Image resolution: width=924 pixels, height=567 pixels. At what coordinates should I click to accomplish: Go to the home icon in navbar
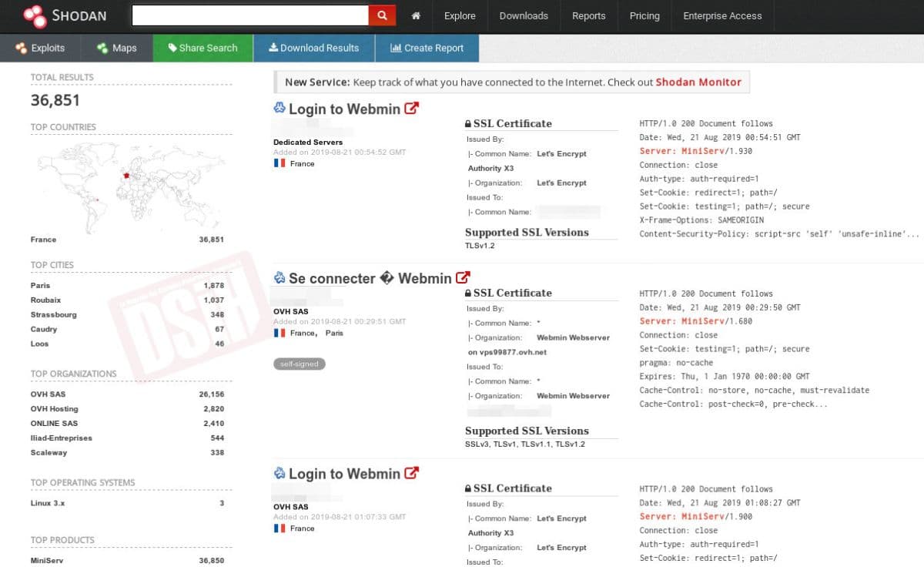click(416, 16)
